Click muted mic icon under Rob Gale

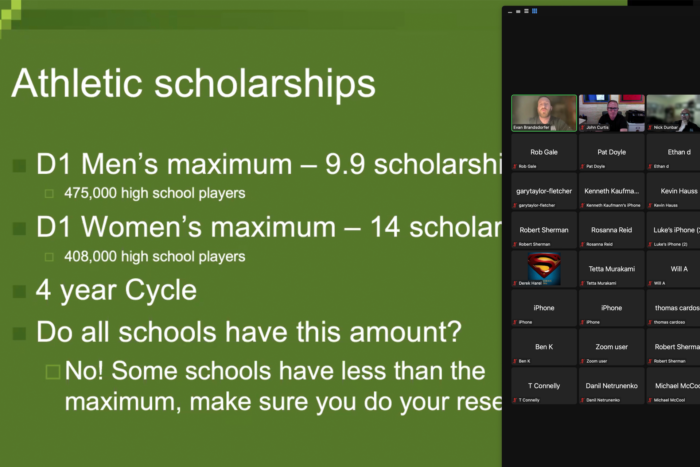(515, 167)
